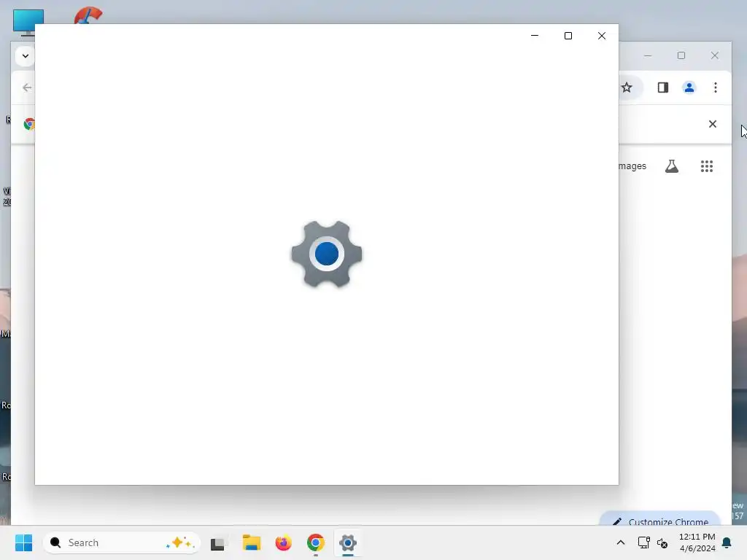Select the This PC desktop icon
This screenshot has height=560, width=747.
[28, 21]
